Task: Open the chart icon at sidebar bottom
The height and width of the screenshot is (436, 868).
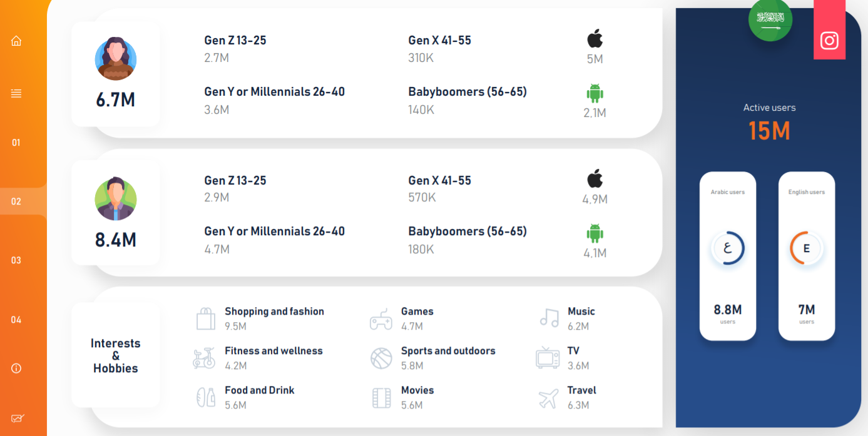Action: tap(17, 418)
